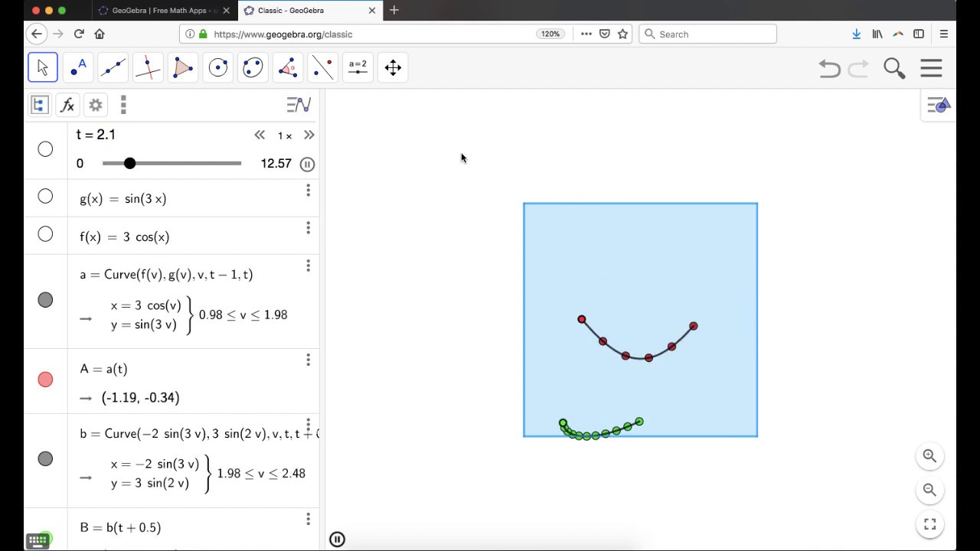Open GeoGebra hamburger main menu
Viewport: 980px width, 551px height.
click(x=931, y=68)
